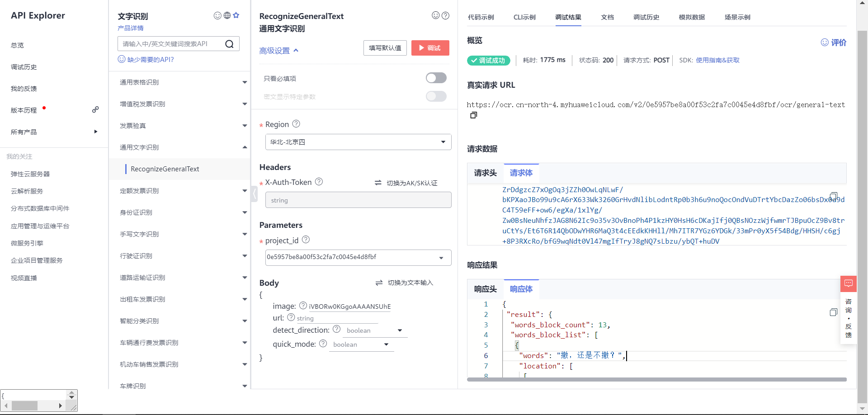Screen dimensions: 868x415
Task: Open 使用指南&获取 SDK link
Action: (717, 60)
